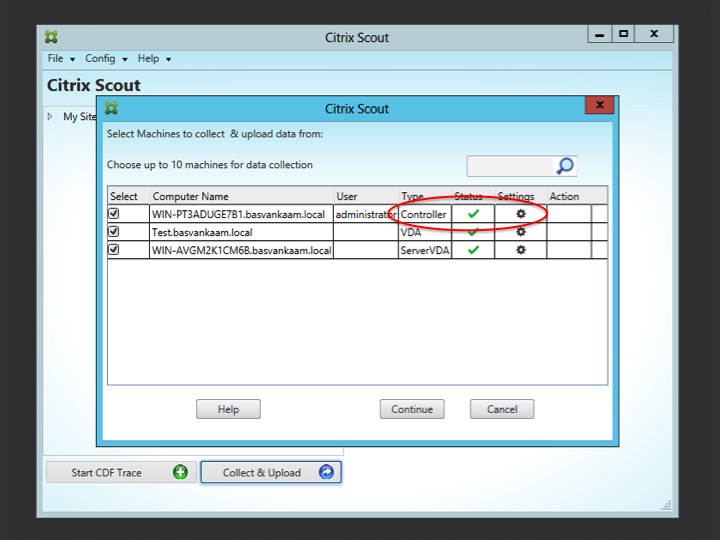The image size is (720, 540).
Task: Close the inner Citrix Scout dialog
Action: pos(599,105)
